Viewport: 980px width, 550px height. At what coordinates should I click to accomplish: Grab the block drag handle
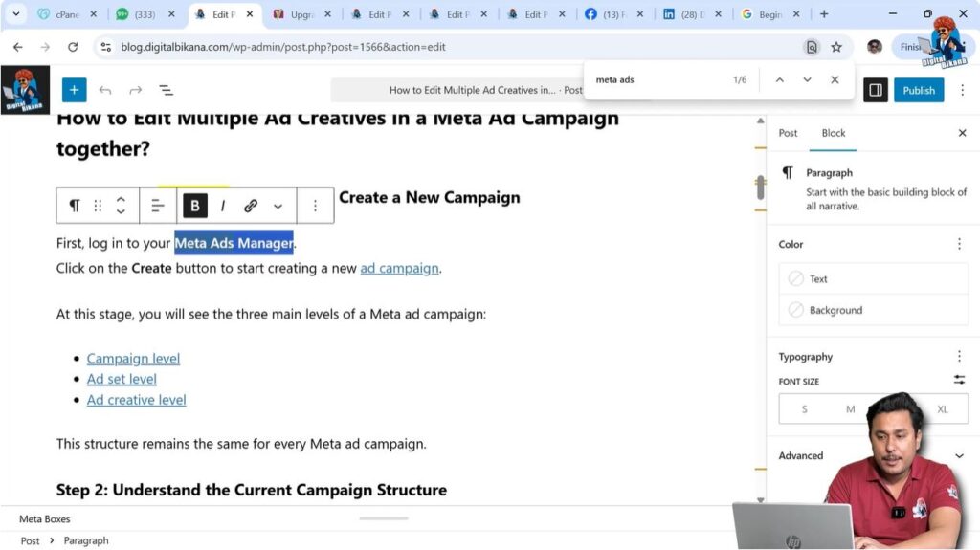(98, 206)
